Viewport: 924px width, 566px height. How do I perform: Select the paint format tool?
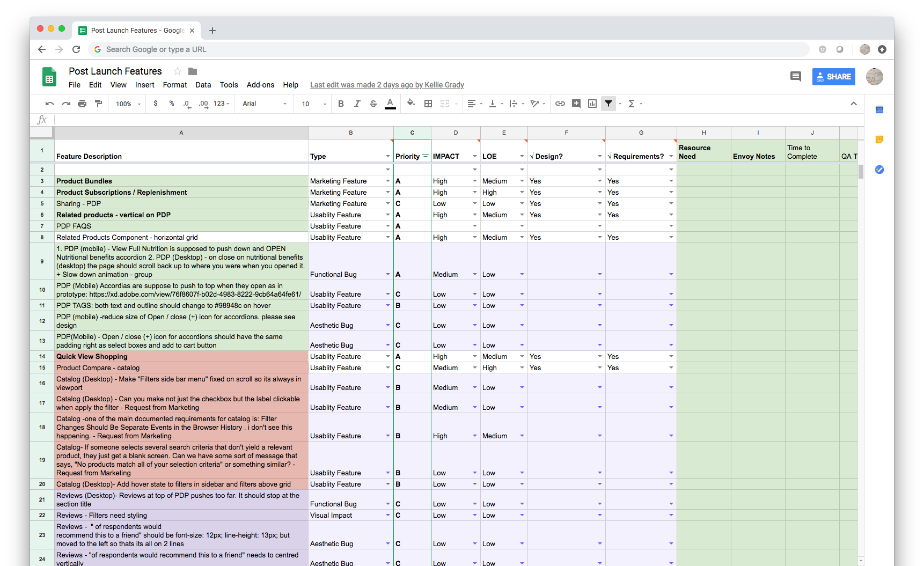tap(98, 104)
